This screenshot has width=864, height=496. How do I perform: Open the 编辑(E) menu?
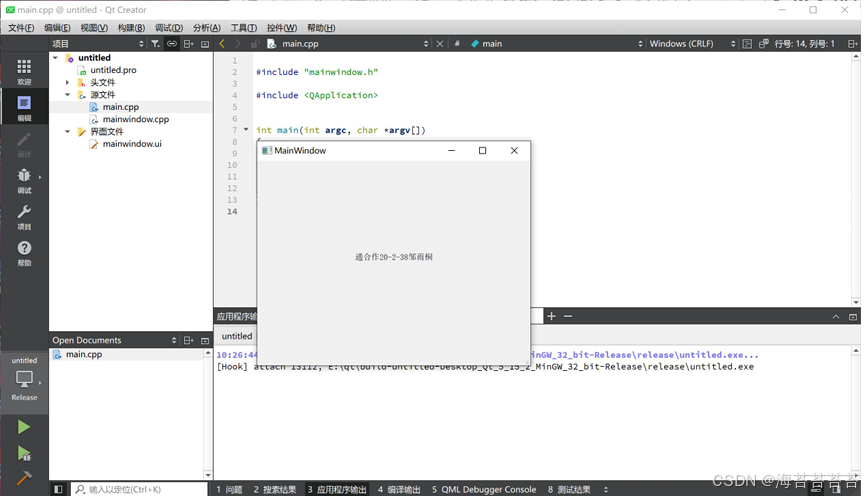(57, 28)
